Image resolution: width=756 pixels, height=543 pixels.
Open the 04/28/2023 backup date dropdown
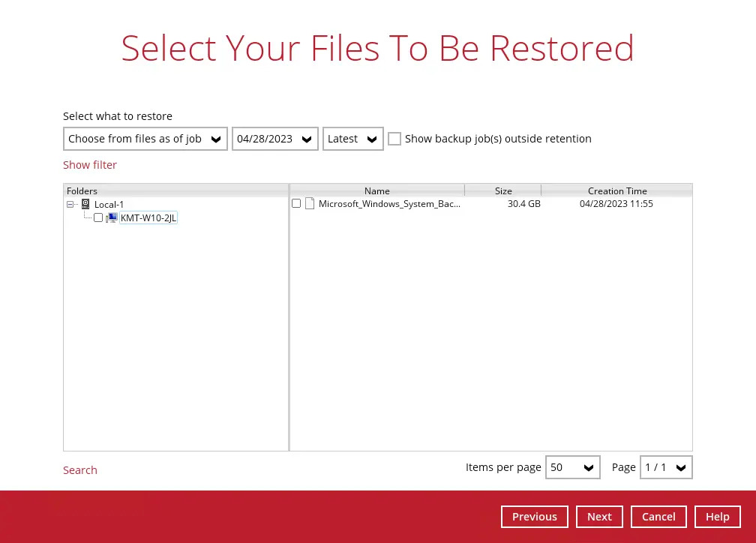[274, 139]
